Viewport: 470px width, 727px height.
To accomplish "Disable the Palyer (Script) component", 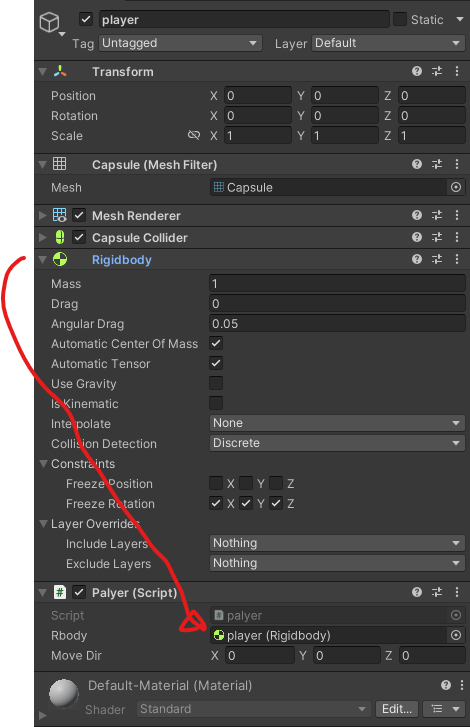I will point(79,592).
